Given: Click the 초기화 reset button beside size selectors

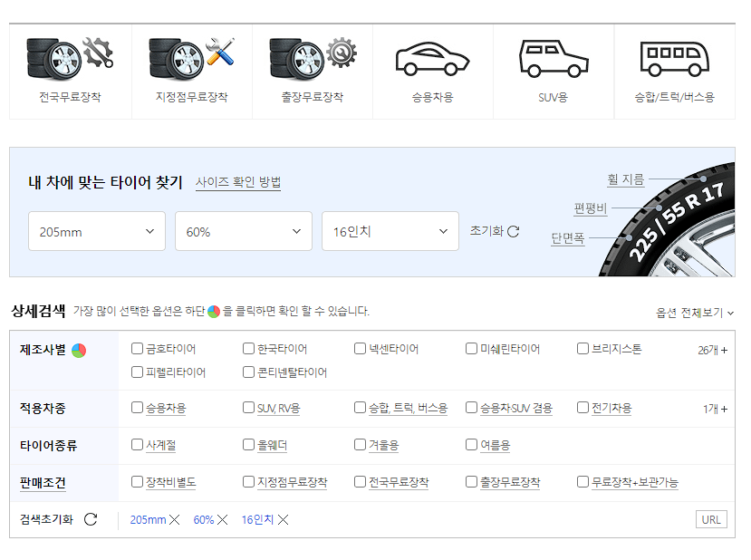Looking at the screenshot, I should (x=495, y=231).
